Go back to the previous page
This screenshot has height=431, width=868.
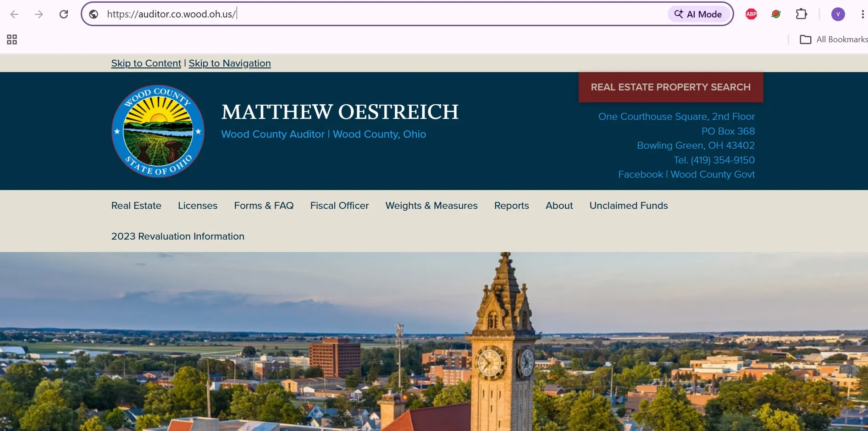(x=14, y=14)
